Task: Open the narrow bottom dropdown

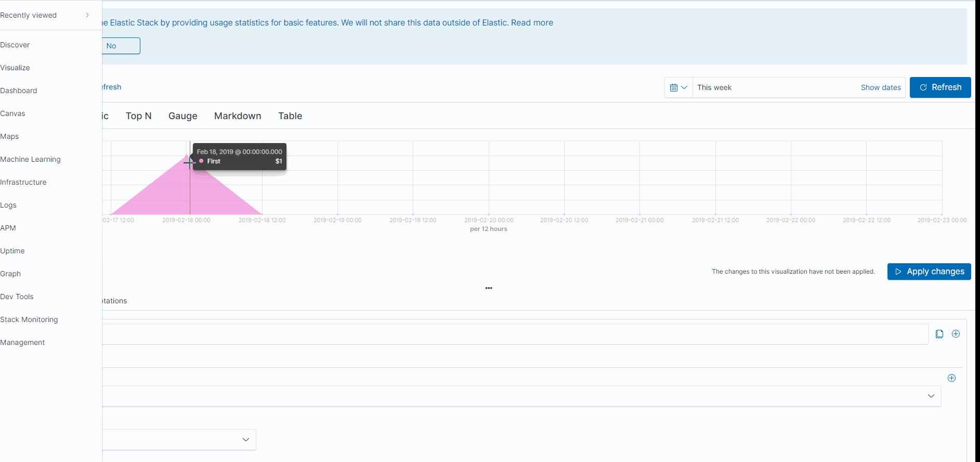Action: [179, 440]
